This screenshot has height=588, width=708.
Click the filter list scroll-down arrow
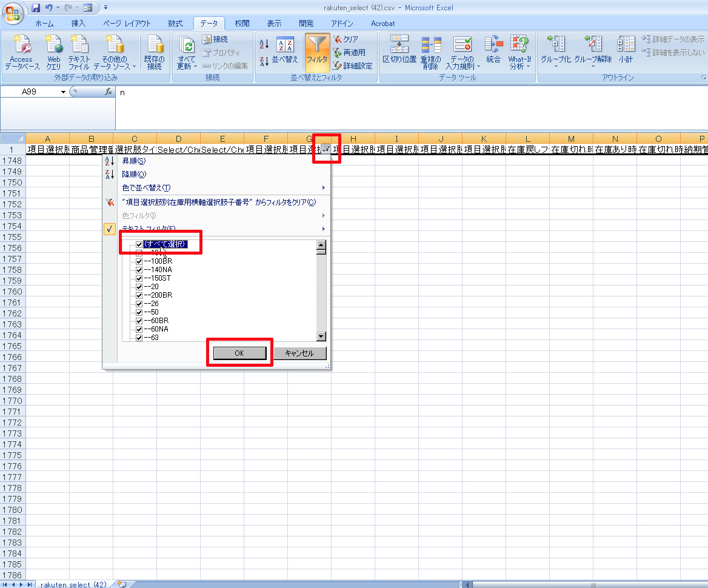(321, 336)
